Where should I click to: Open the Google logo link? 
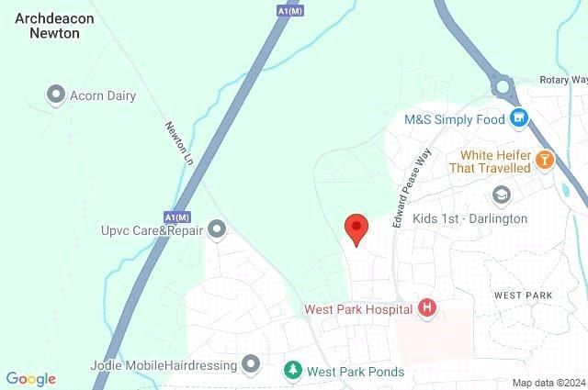(31, 379)
